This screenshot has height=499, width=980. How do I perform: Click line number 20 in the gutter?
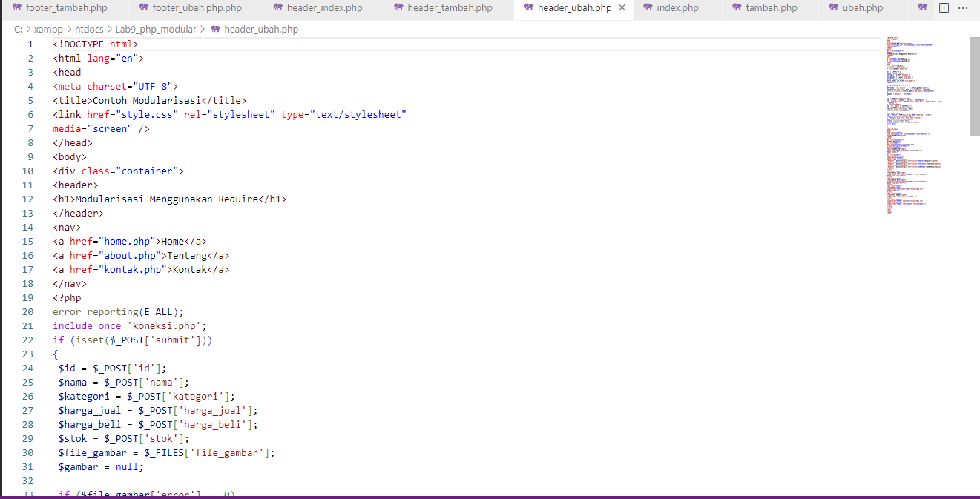point(27,311)
